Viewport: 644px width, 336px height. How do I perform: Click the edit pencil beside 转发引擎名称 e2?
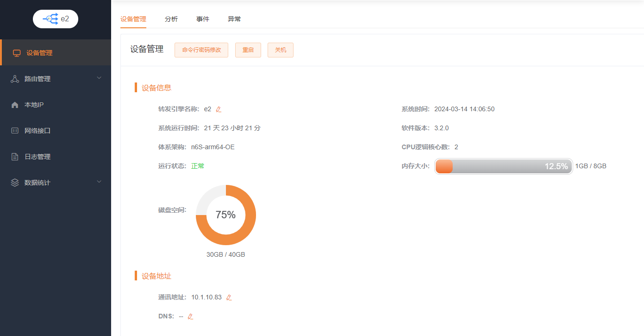coord(218,109)
